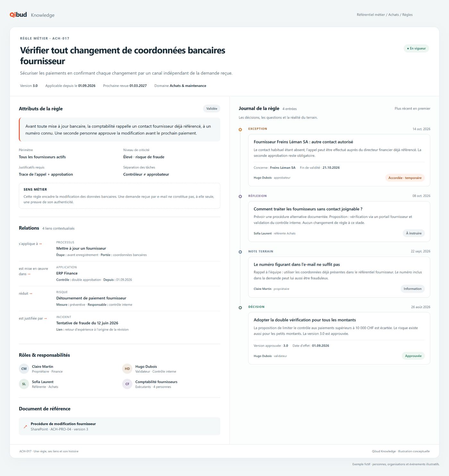Viewport: 449px width, 476px height.
Task: Open the Le numéro figurant dans l'e-mail entry
Action: (339, 277)
